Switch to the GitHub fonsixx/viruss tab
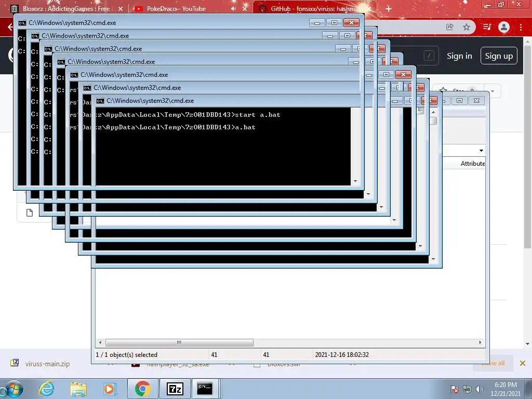 [x=314, y=8]
